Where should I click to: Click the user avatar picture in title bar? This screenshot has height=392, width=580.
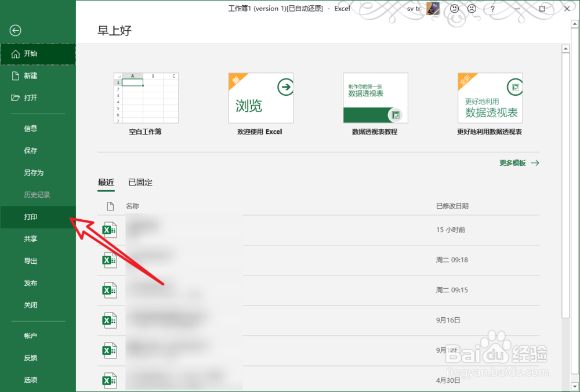pyautogui.click(x=433, y=9)
